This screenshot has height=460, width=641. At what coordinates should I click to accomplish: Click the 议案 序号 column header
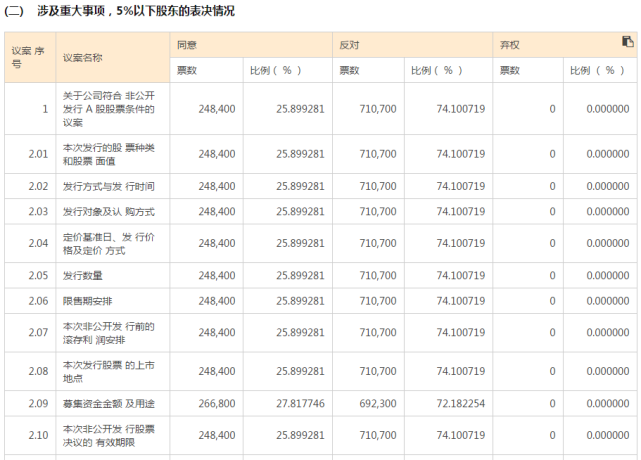click(x=30, y=58)
